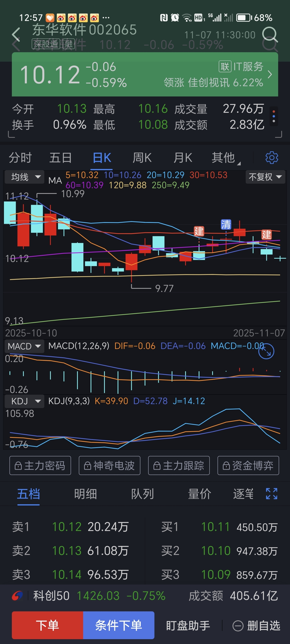Image resolution: width=290 pixels, height=644 pixels.
Task: Switch to 五日 chart tab
Action: pos(61,158)
